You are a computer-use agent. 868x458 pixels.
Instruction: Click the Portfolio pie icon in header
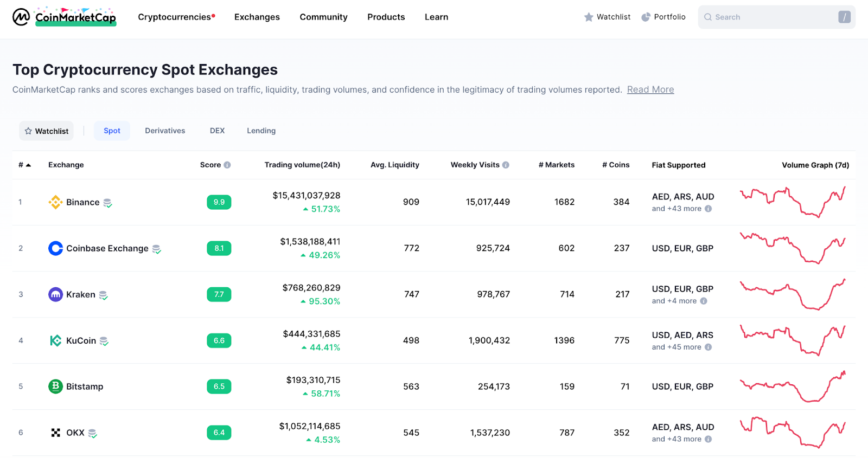point(646,17)
